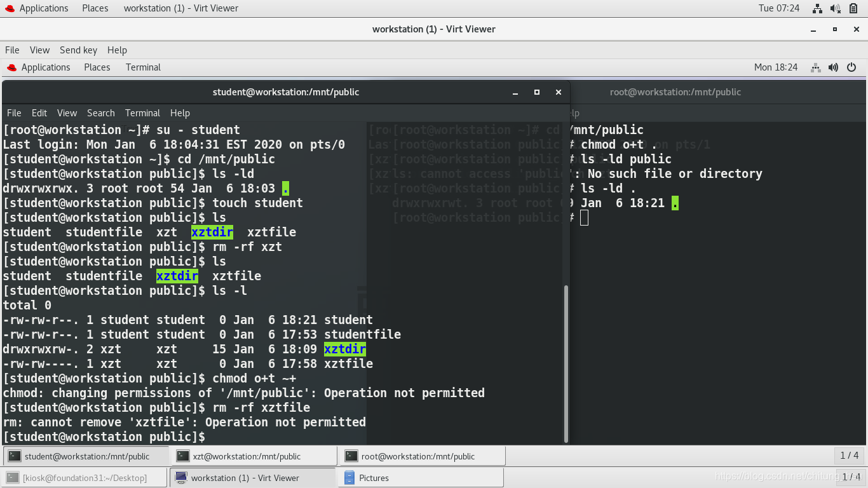The image size is (868, 488).
Task: Open student terminal View menu
Action: coord(67,113)
